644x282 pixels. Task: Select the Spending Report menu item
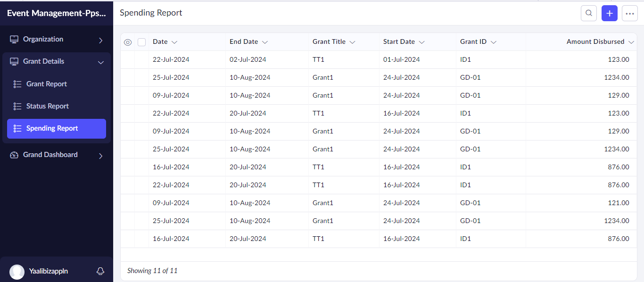click(x=52, y=128)
